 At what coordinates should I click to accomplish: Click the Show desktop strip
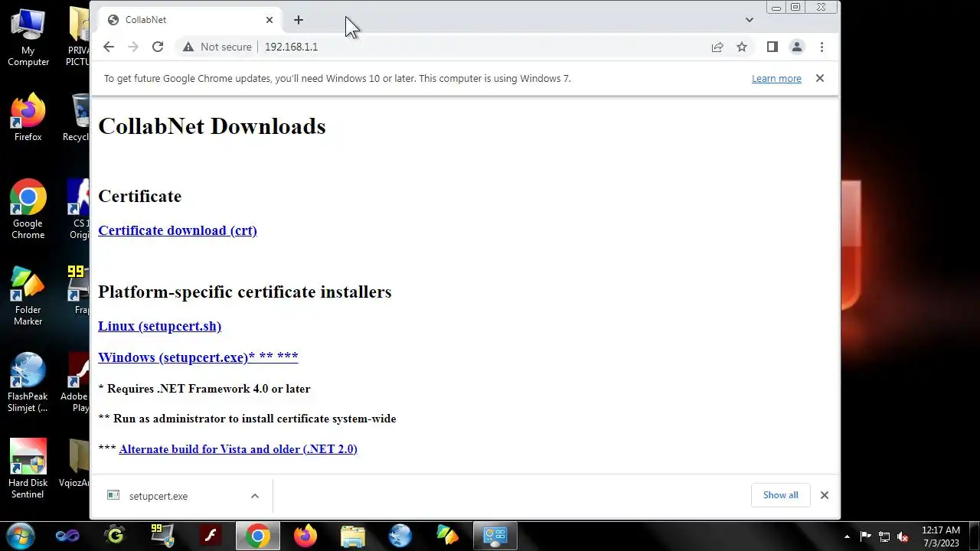pyautogui.click(x=974, y=536)
